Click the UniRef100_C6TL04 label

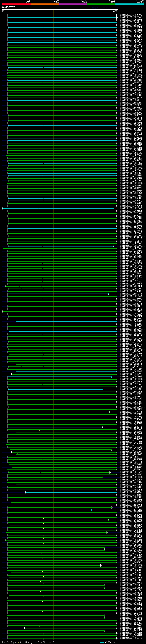(x=131, y=268)
